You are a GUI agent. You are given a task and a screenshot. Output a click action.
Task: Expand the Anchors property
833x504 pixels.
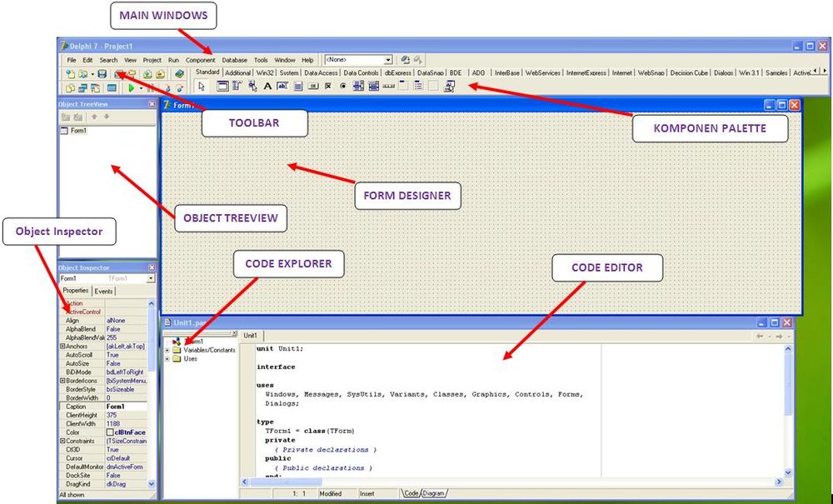(62, 347)
